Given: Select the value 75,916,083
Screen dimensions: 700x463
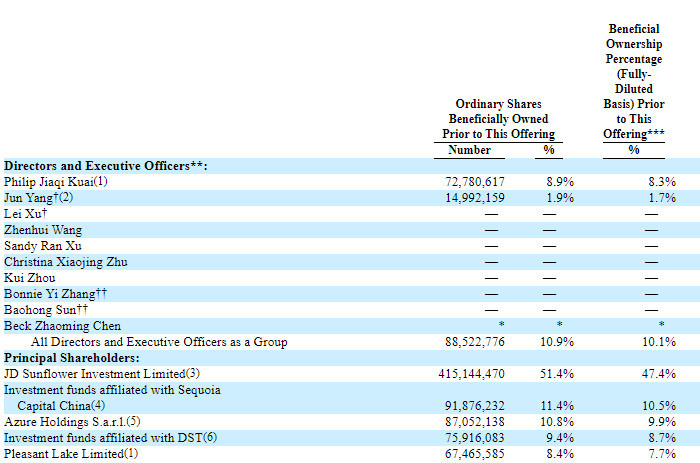Looking at the screenshot, I should click(x=475, y=438).
